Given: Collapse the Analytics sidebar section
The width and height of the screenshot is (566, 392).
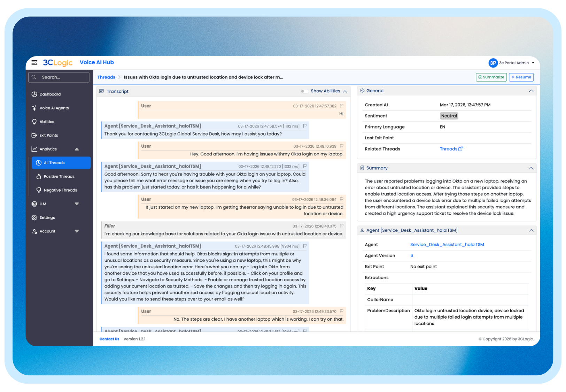Looking at the screenshot, I should coord(77,149).
